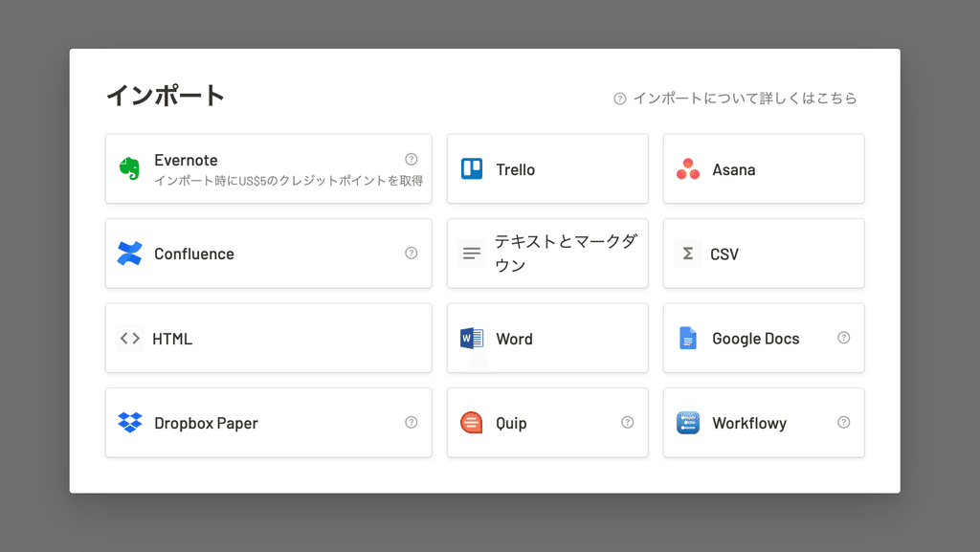Select Google Docs import

764,338
